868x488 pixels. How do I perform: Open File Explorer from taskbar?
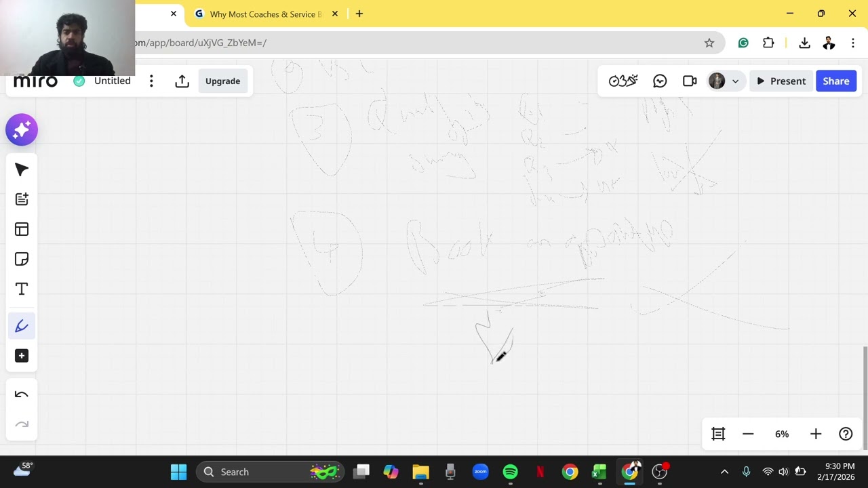pos(420,472)
